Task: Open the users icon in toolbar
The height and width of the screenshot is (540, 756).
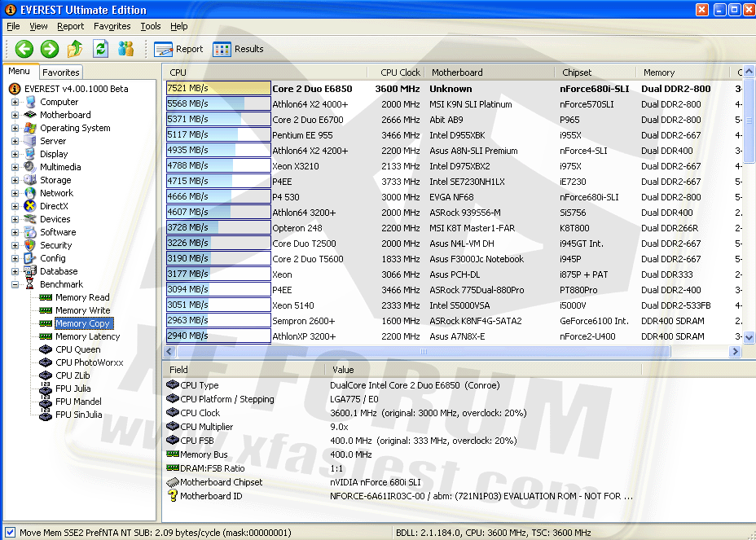Action: point(125,49)
